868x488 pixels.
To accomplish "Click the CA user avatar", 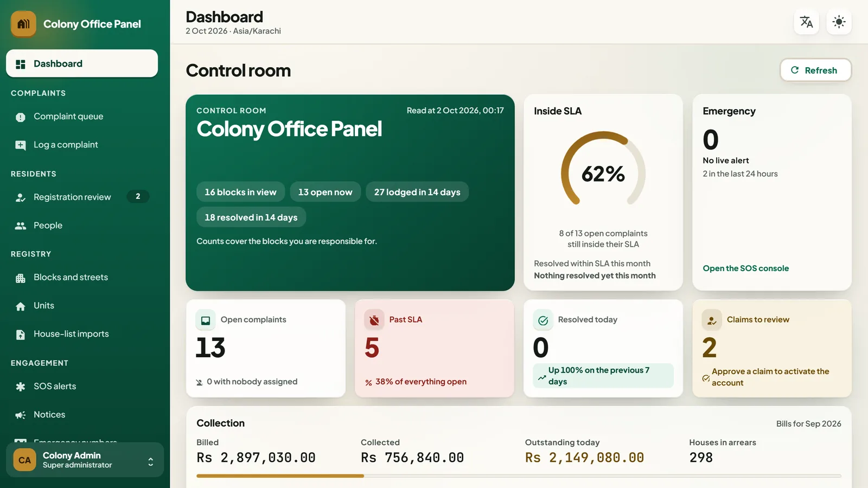I will 24,460.
